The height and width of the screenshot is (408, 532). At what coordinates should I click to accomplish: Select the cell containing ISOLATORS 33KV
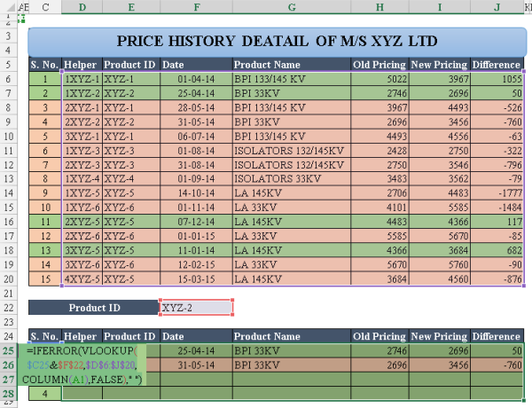pyautogui.click(x=290, y=179)
